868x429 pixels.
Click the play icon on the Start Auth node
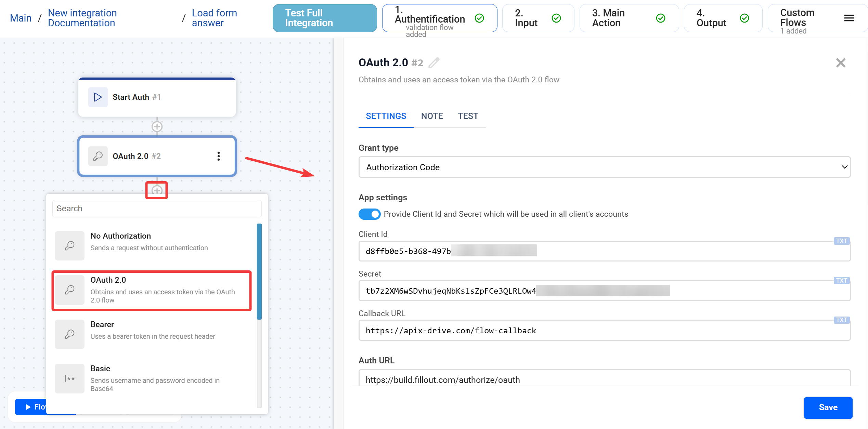(x=98, y=97)
